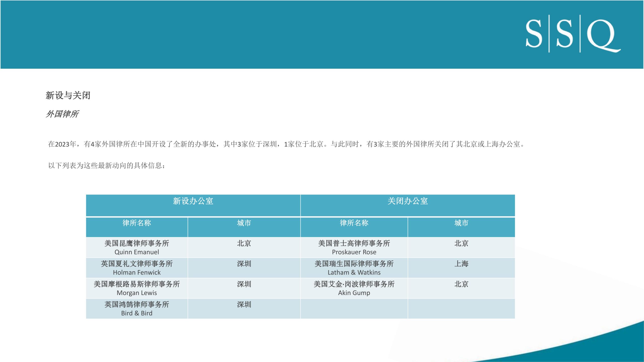Click the 上海 cell in Latham & Watkins row
Screen dimensions: 644x362
[461, 268]
